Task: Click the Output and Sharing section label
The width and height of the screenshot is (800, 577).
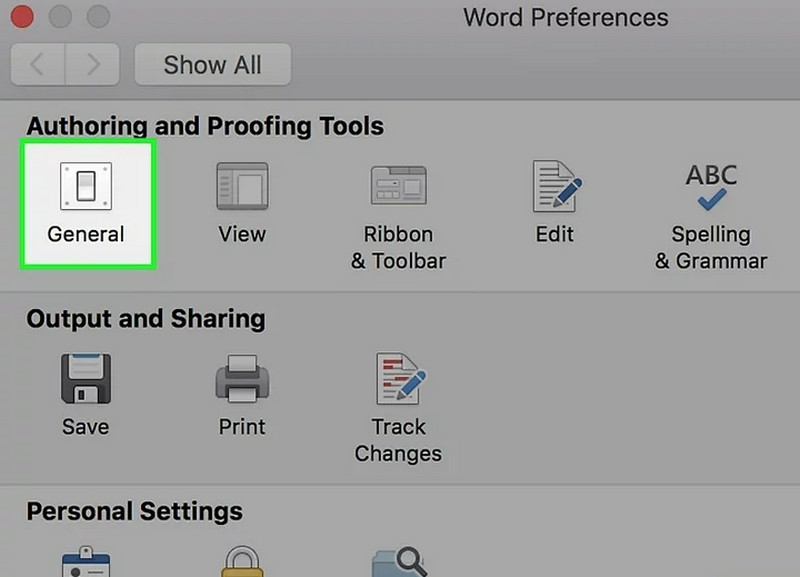Action: click(145, 319)
